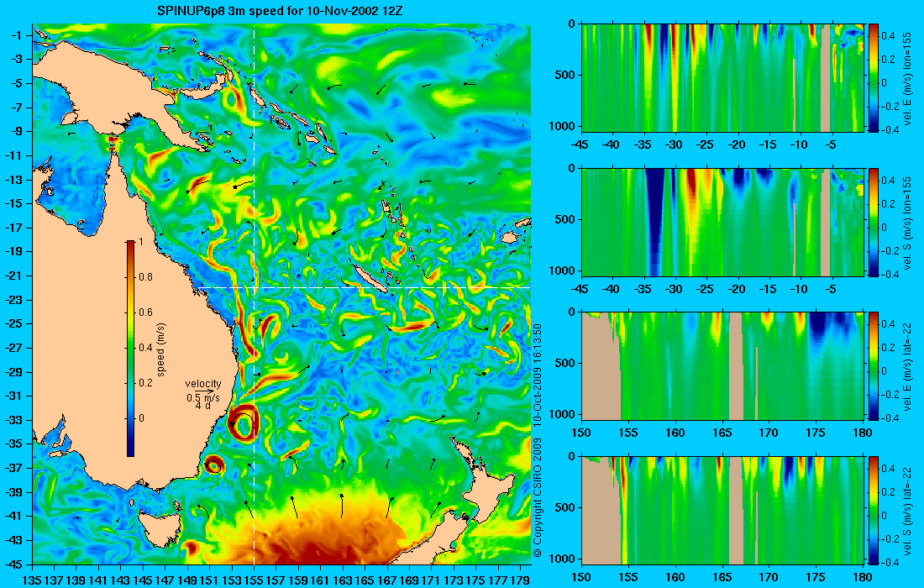Click the "175" tick under the vel. S lat=-22 panel

816,577
